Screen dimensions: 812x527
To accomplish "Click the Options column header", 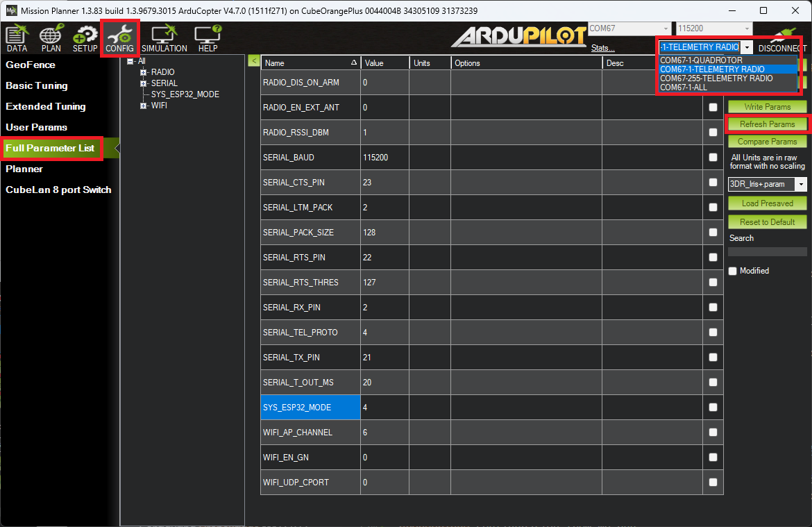I will (526, 62).
